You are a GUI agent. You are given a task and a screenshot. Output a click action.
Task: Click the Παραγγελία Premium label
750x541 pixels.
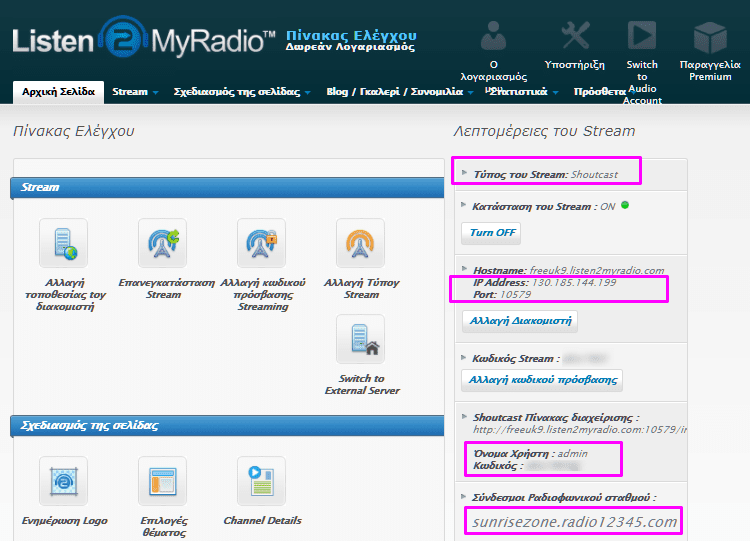(x=710, y=71)
